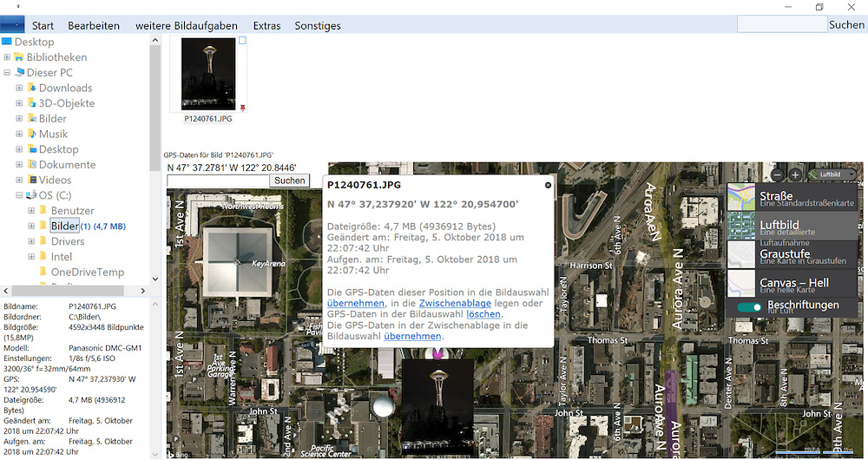This screenshot has height=460, width=868.
Task: Click the Suchen button above the map
Action: point(289,181)
